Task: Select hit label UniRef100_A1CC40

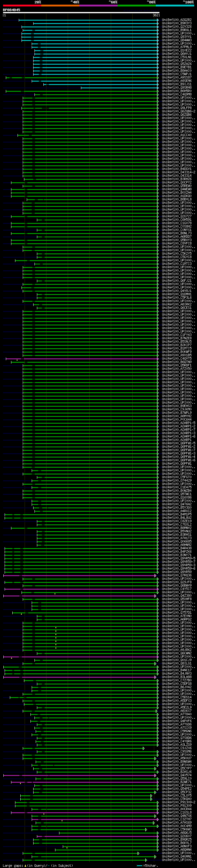Action: tap(177, 135)
